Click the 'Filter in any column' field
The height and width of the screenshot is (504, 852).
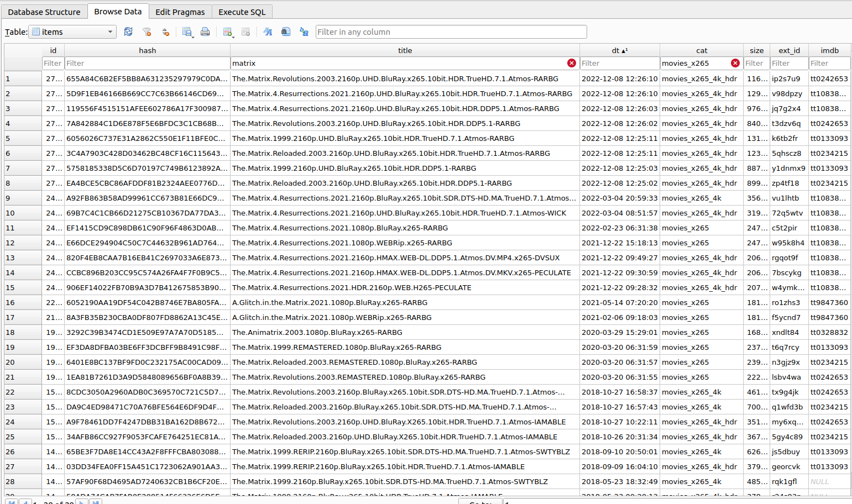point(451,32)
